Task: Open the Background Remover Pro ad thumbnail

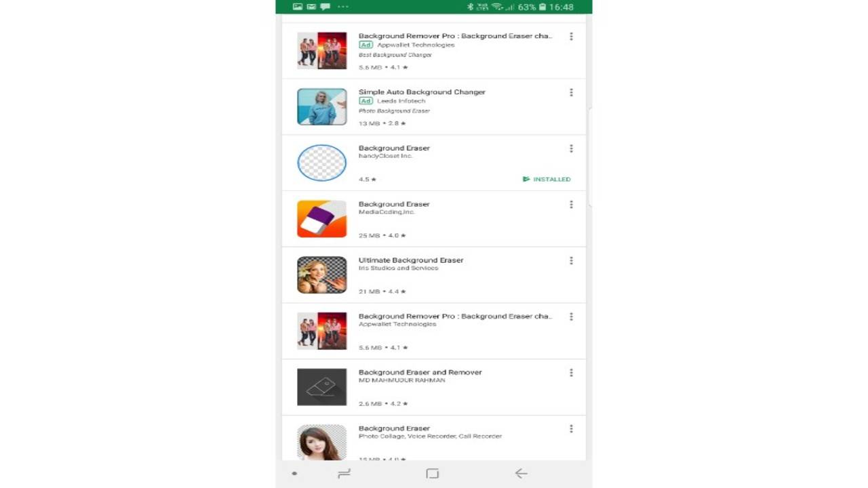Action: point(322,50)
